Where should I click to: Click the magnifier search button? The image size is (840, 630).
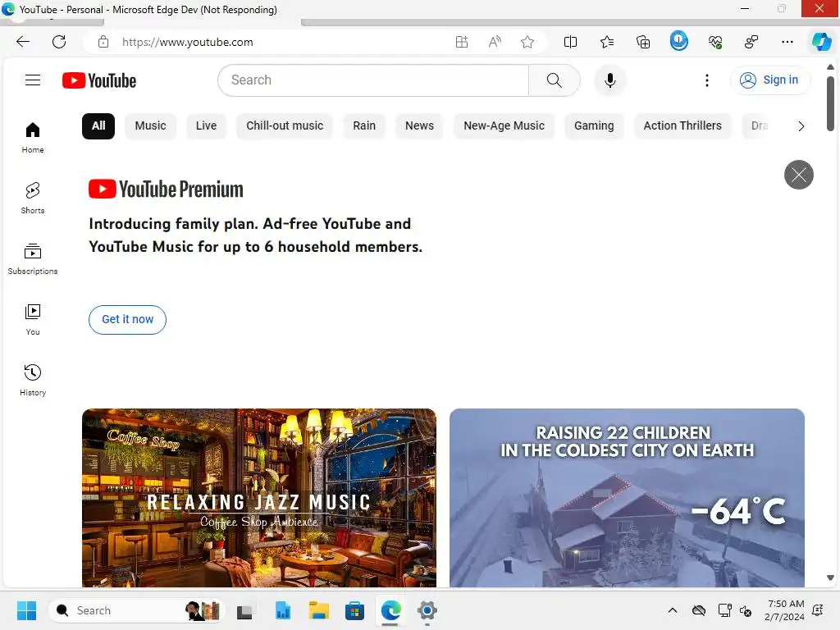coord(555,80)
